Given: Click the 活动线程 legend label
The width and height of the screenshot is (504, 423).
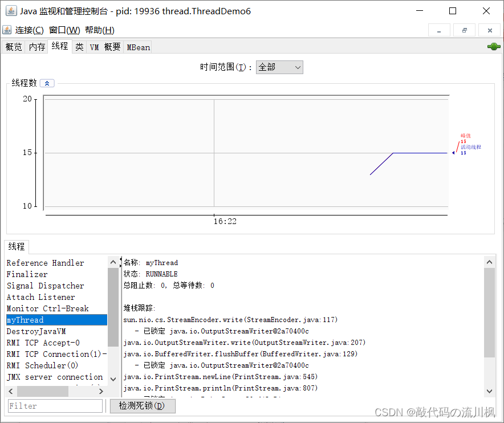Looking at the screenshot, I should click(x=470, y=147).
